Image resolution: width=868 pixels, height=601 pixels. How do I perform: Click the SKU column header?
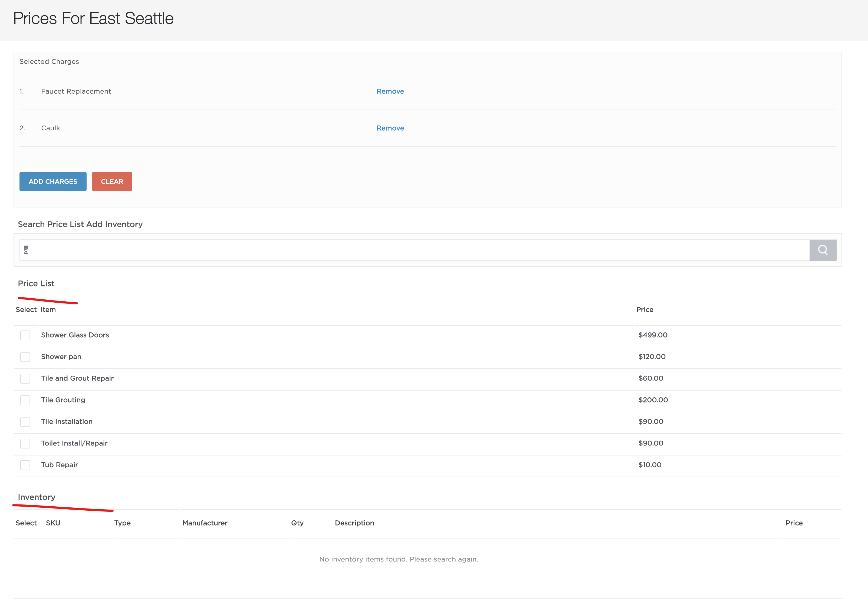click(x=53, y=523)
